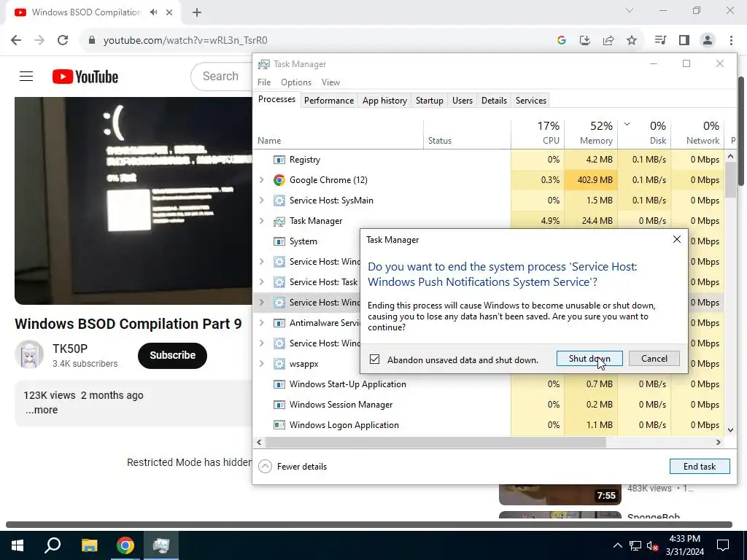Expand Service Host: SysMain
The height and width of the screenshot is (560, 747).
(x=262, y=201)
